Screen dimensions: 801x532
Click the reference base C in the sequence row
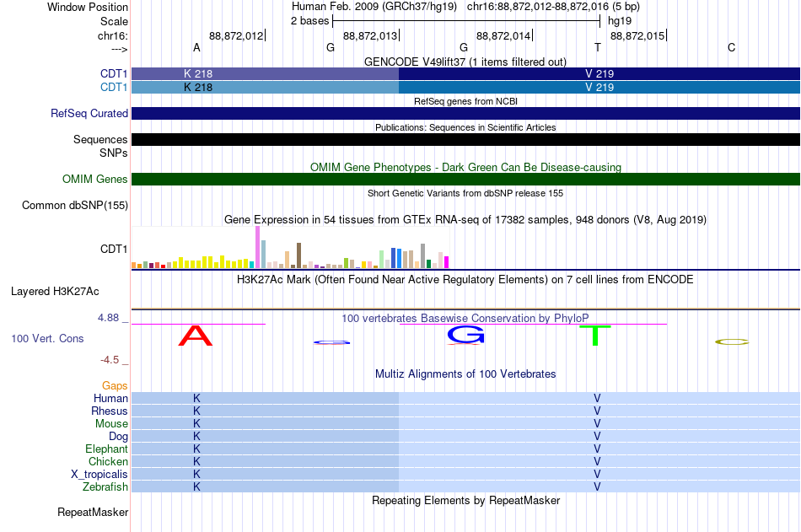tap(732, 47)
